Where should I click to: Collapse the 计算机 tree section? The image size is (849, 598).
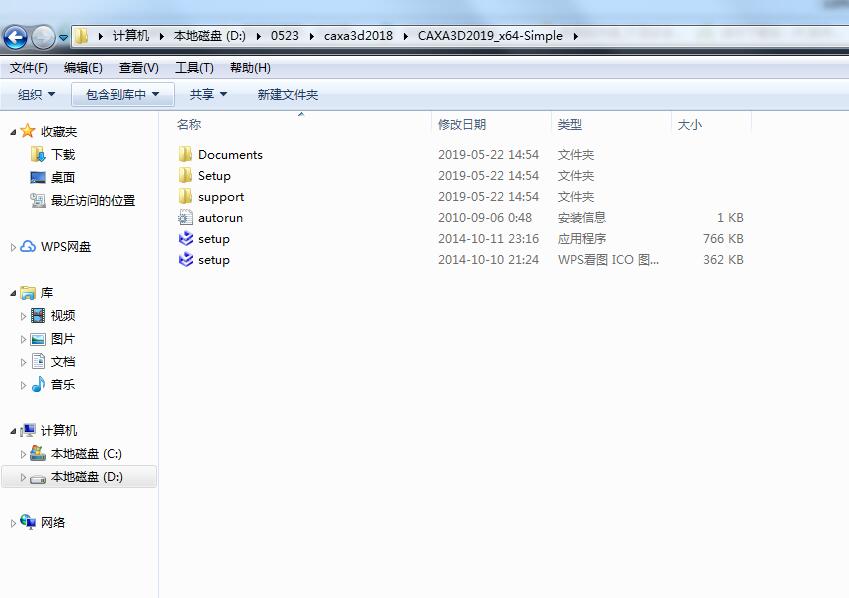[x=13, y=431]
